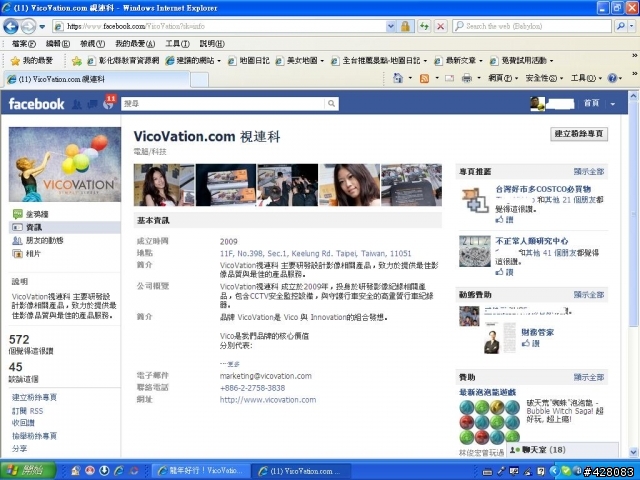The width and height of the screenshot is (640, 480).
Task: Open the 檔案(F) menu
Action: (23, 43)
